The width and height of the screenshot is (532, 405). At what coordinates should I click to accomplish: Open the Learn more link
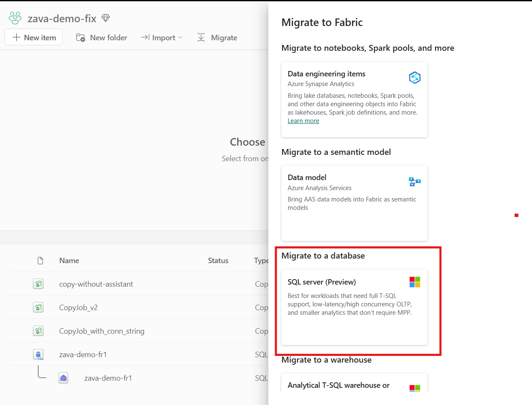pos(303,120)
